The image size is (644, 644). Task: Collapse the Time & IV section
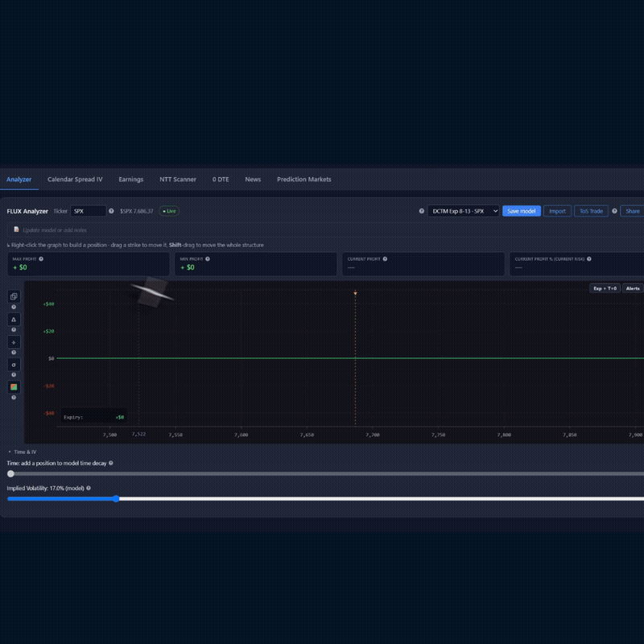point(23,452)
